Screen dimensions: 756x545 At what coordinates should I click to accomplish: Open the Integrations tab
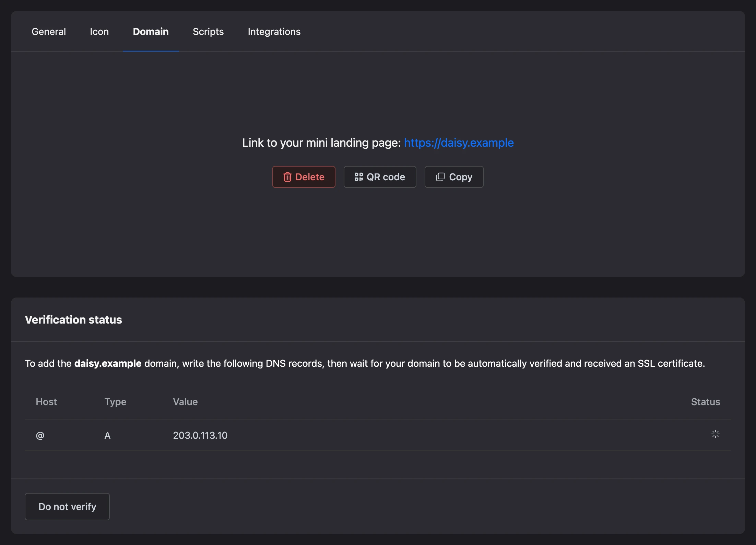[x=274, y=32]
